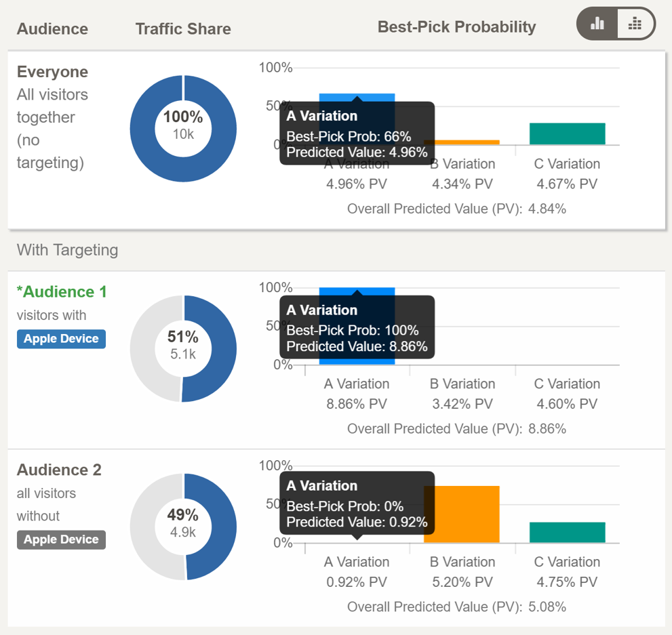This screenshot has width=672, height=635.
Task: Click the Audience 1 51% donut chart
Action: tap(183, 348)
